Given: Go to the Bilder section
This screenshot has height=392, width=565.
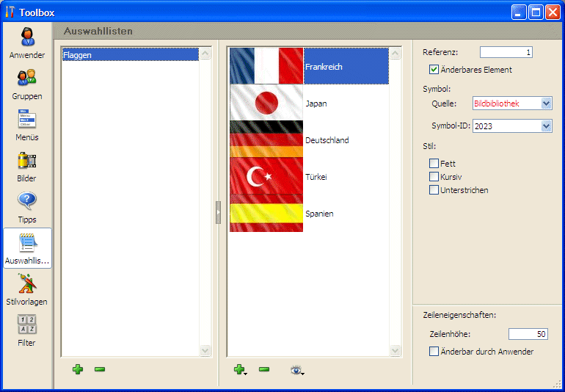Looking at the screenshot, I should pos(27,167).
